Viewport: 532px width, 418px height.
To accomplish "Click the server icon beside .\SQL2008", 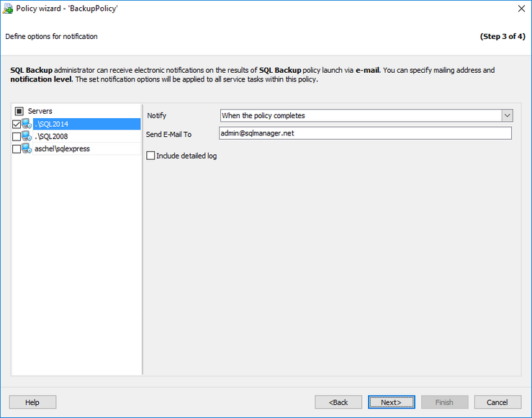I will click(x=27, y=136).
